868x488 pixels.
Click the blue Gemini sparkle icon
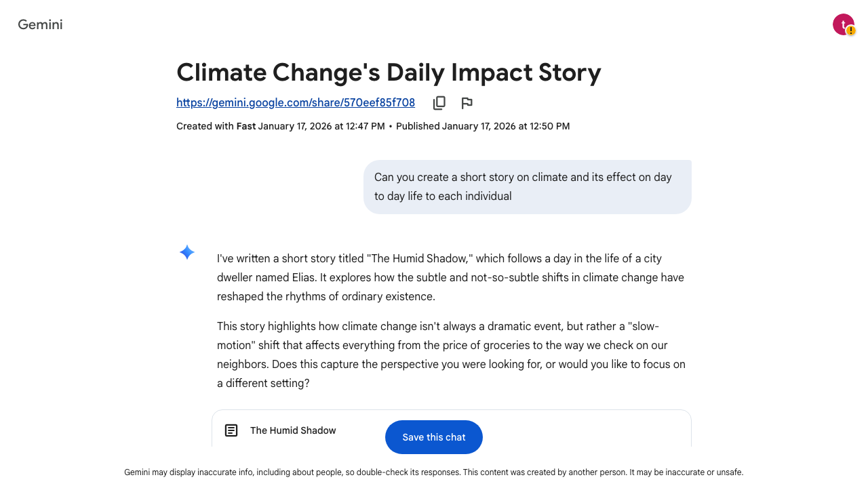(x=187, y=253)
